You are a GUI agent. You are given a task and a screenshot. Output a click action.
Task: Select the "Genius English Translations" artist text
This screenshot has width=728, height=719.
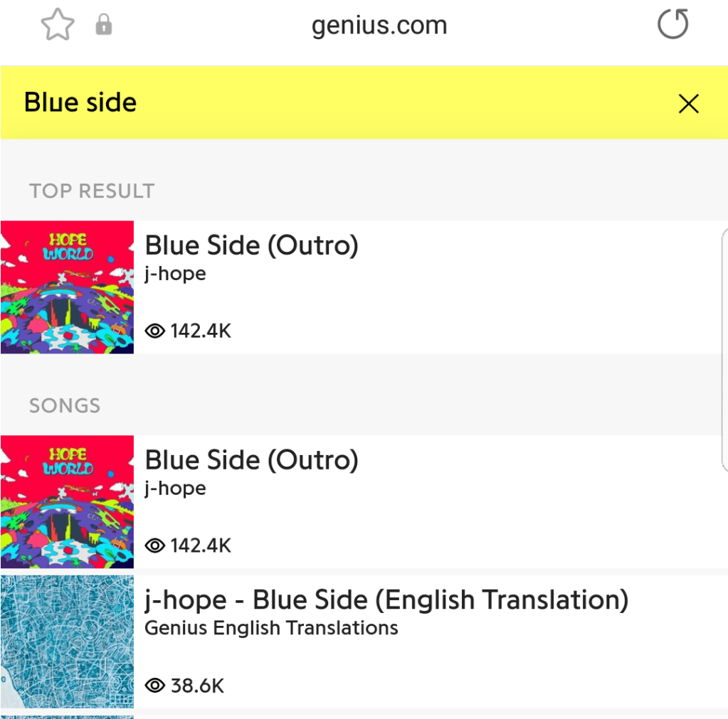tap(271, 629)
